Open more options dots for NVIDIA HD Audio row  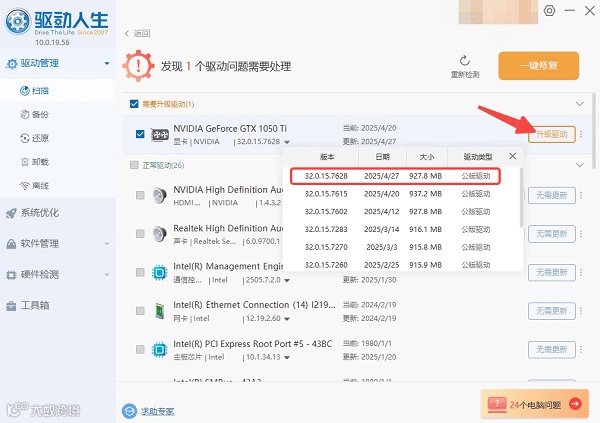tap(581, 196)
